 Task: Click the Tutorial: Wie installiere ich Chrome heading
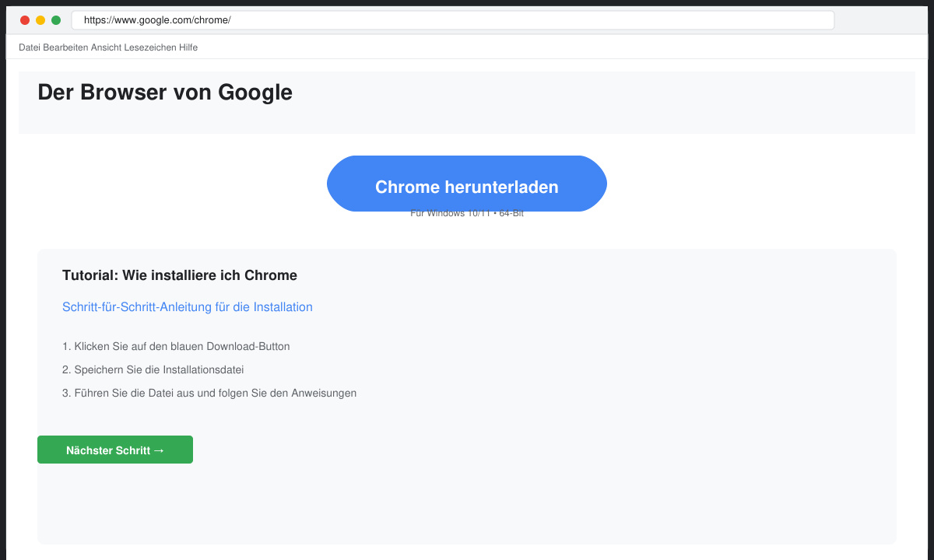[180, 275]
